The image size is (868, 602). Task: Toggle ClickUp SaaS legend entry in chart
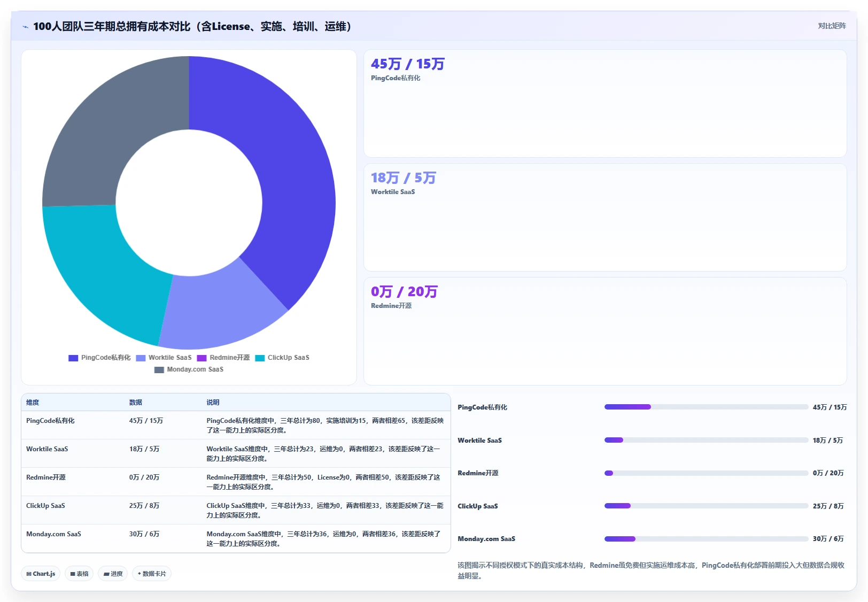tap(282, 358)
